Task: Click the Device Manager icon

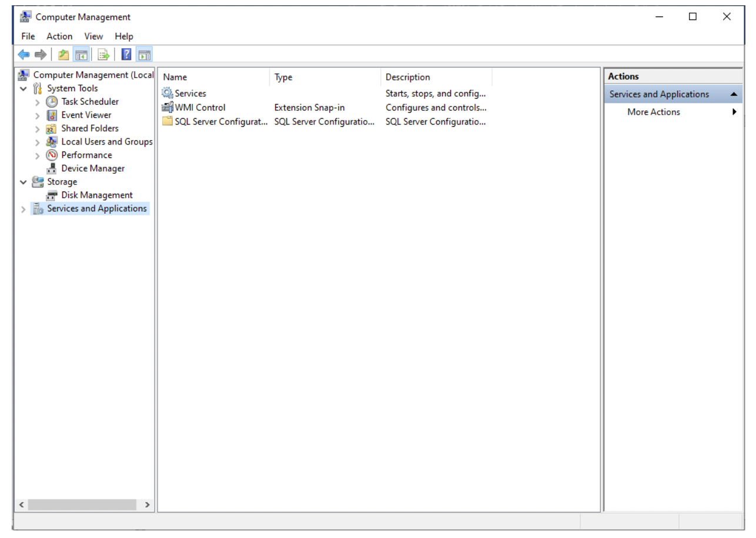Action: coord(52,169)
